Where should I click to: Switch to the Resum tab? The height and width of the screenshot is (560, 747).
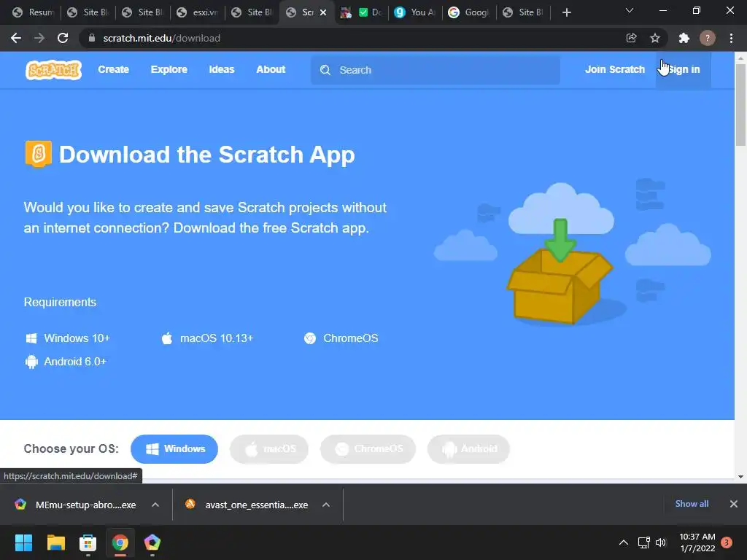click(x=34, y=12)
